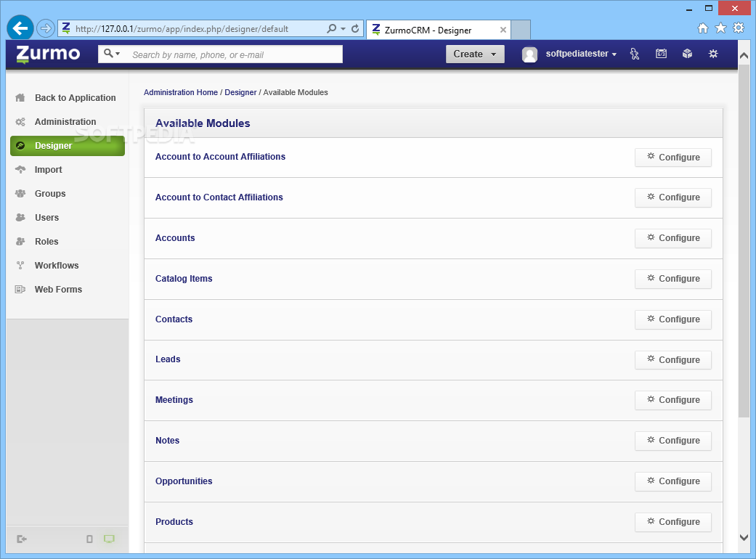
Task: Click the people icon beside Groups
Action: (x=20, y=194)
